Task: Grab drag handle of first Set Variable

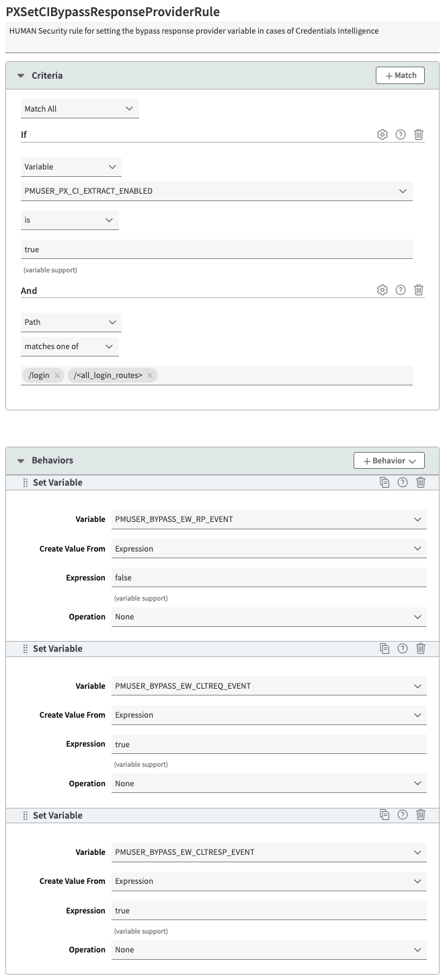Action: click(x=26, y=482)
